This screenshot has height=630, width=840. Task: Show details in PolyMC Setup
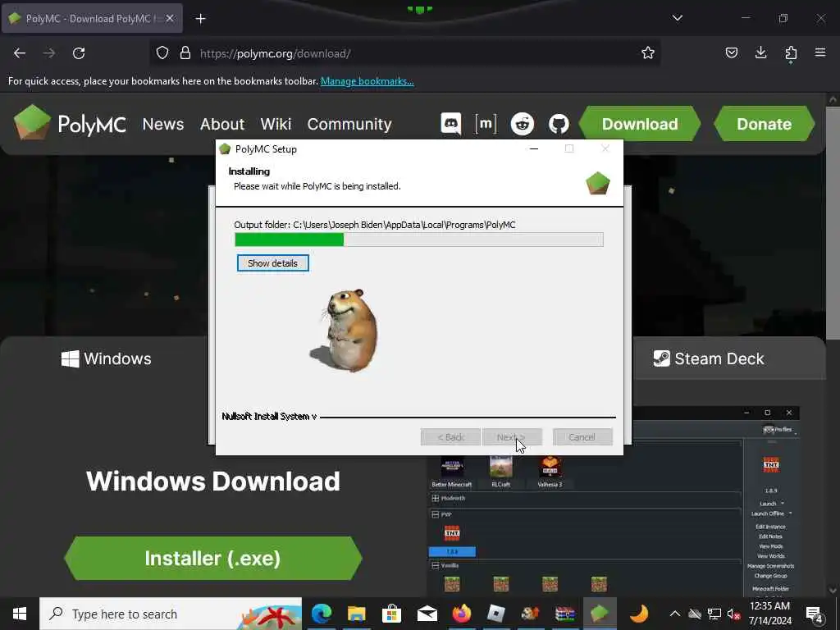click(x=272, y=263)
